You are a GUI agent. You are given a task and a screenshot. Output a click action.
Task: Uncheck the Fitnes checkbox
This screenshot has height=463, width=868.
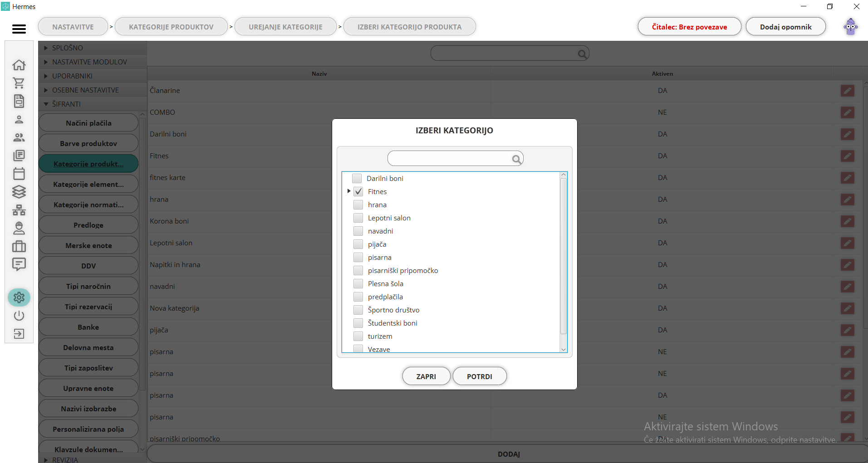click(x=358, y=191)
